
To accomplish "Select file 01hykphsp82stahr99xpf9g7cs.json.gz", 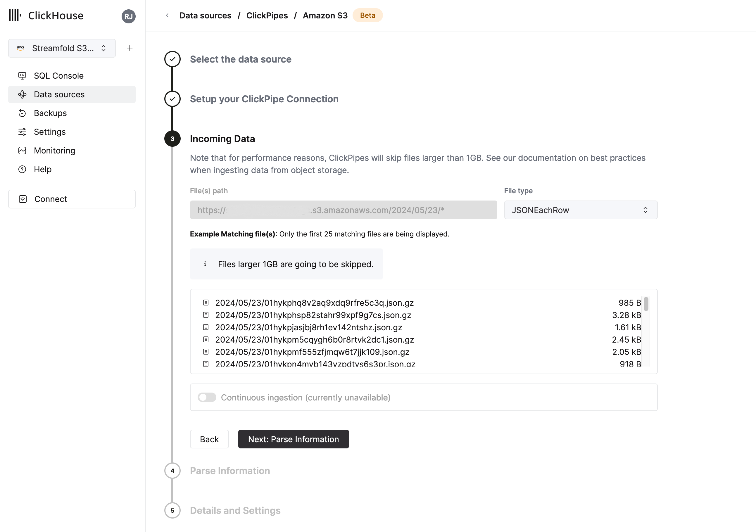I will point(313,315).
